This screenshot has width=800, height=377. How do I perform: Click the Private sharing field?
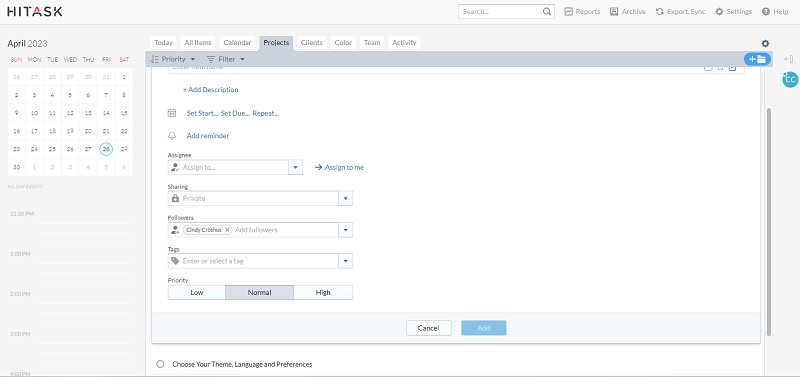[x=253, y=198]
